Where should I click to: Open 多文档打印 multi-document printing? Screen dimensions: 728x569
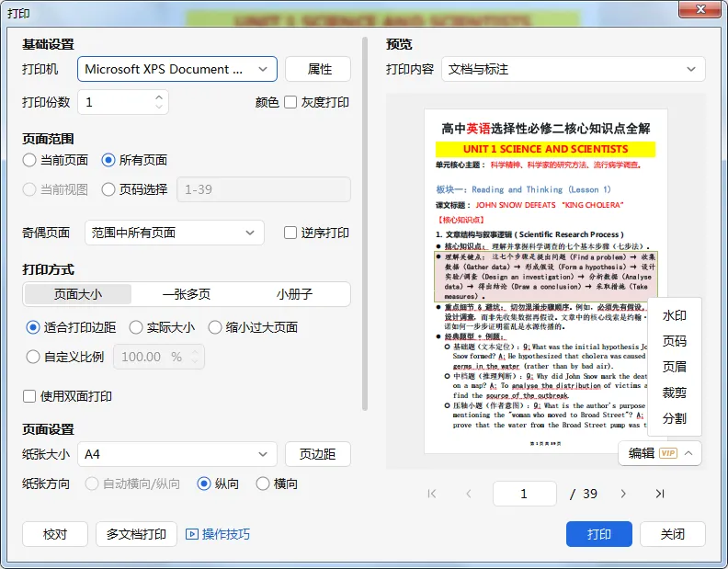pos(136,534)
